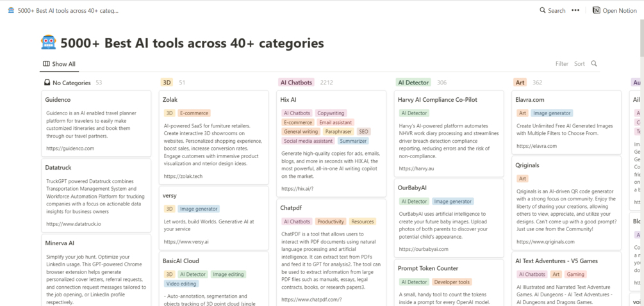This screenshot has height=306, width=644.
Task: Click Image generator tag on Elavra.com card
Action: point(552,113)
